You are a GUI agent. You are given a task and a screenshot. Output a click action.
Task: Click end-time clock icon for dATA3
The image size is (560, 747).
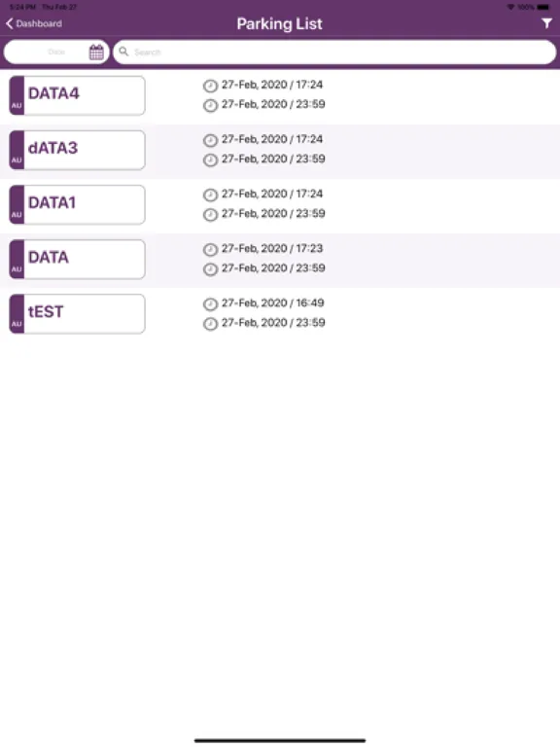point(210,160)
